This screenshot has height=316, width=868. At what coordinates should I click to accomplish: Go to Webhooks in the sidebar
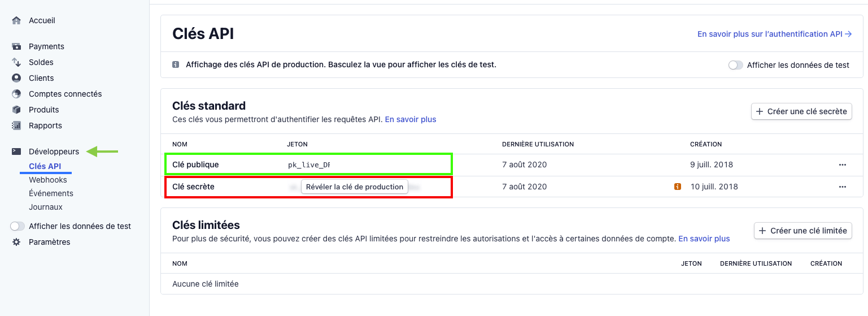[48, 180]
